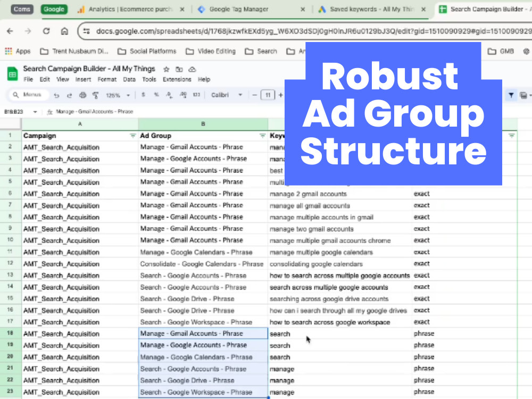
Task: Open the Extensions menu
Action: point(177,79)
